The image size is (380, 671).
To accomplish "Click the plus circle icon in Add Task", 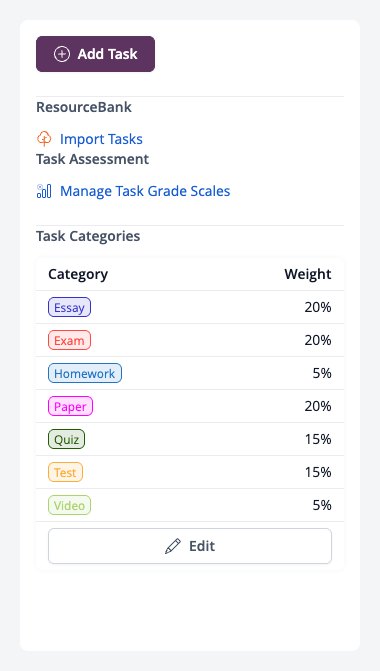I will [x=62, y=54].
